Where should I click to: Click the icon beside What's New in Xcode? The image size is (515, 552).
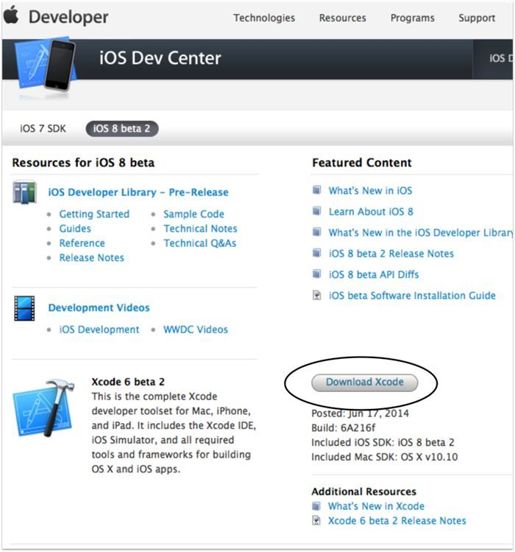point(316,506)
